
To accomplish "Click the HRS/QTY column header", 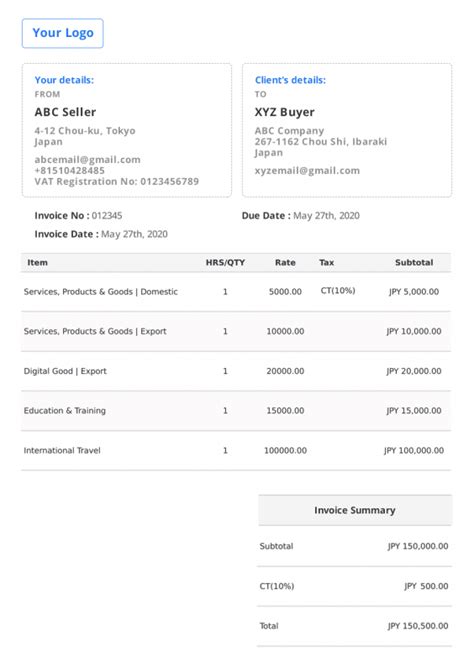I will click(x=225, y=262).
